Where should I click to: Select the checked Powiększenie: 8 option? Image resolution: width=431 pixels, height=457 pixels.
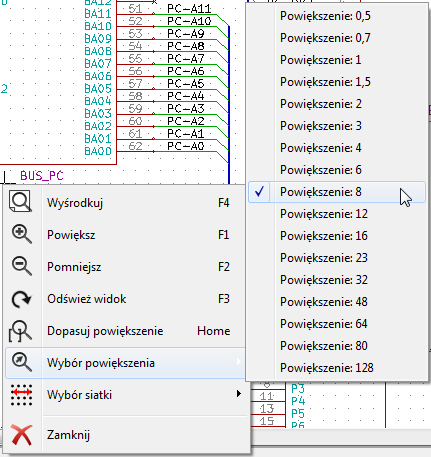click(337, 192)
